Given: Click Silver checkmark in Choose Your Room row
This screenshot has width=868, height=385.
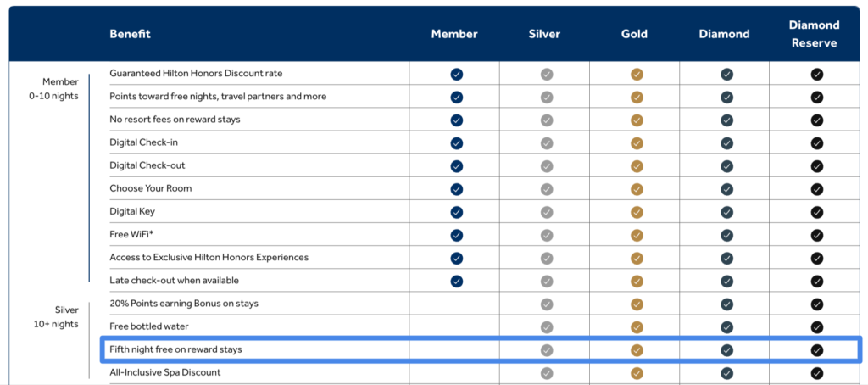Looking at the screenshot, I should pyautogui.click(x=547, y=189).
